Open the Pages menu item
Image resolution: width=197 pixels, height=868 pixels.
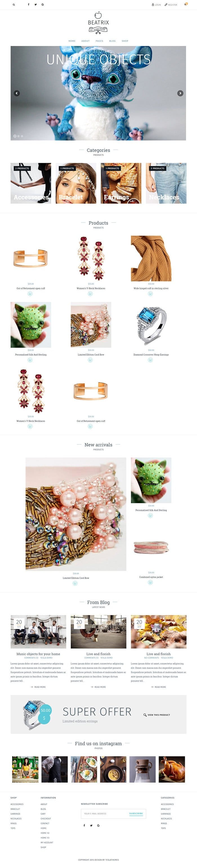tap(99, 41)
